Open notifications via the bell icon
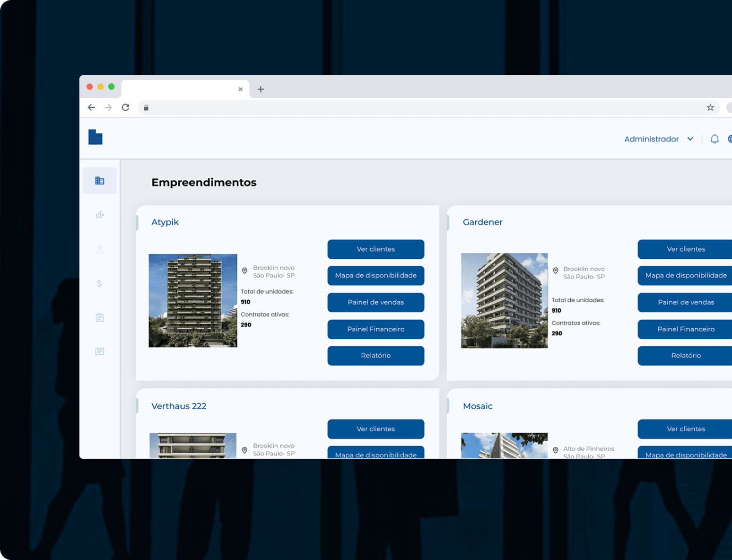732x560 pixels. [x=714, y=139]
